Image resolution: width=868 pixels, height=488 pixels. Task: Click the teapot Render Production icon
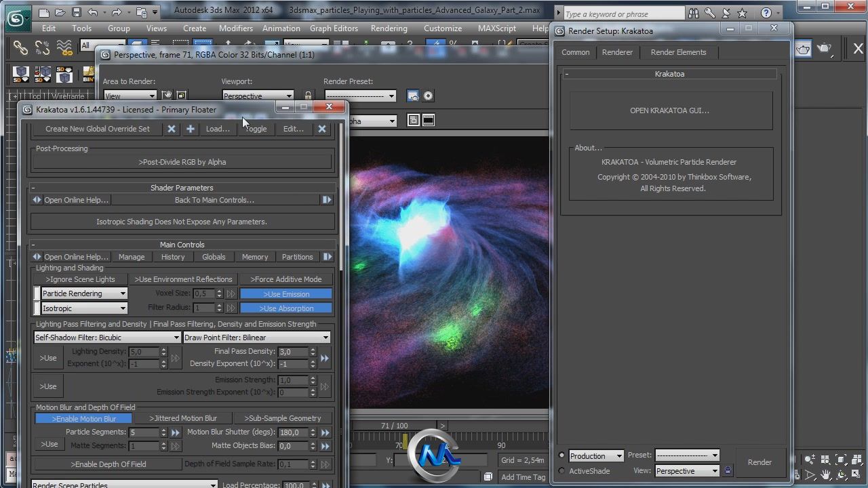(x=825, y=48)
